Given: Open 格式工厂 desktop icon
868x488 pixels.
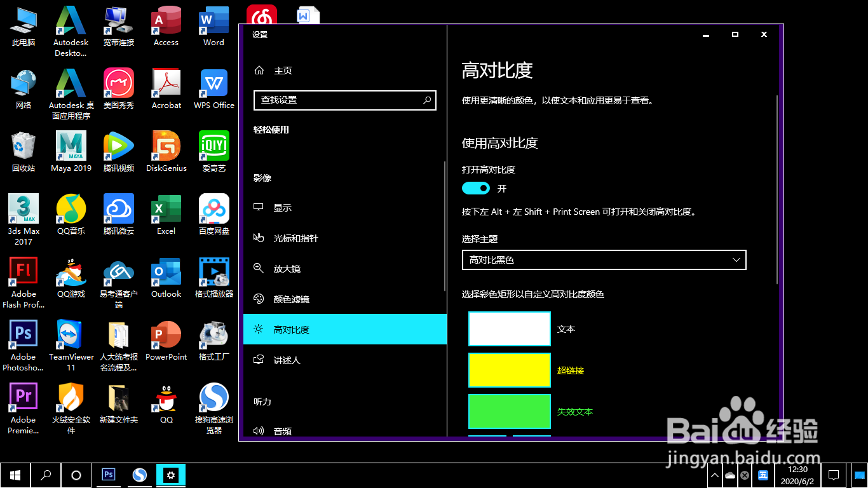Looking at the screenshot, I should coord(214,341).
